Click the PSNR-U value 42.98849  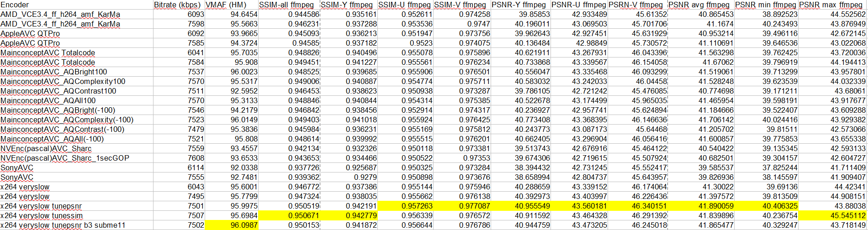click(579, 43)
